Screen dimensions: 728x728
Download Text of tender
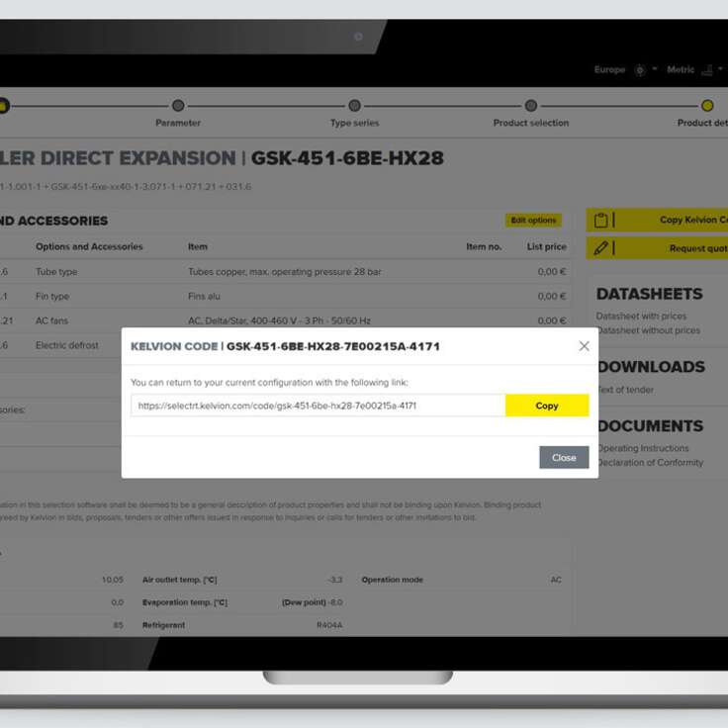click(x=626, y=390)
